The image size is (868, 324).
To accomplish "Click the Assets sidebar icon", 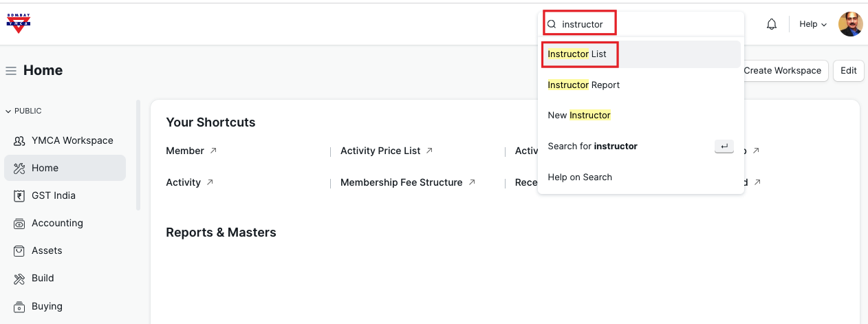I will point(19,250).
